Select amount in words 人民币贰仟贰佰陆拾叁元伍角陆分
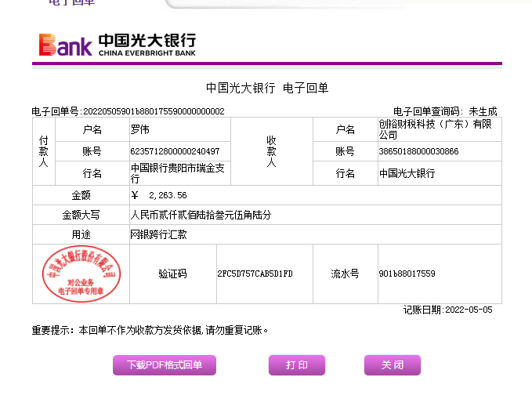The height and width of the screenshot is (395, 532). click(x=201, y=215)
